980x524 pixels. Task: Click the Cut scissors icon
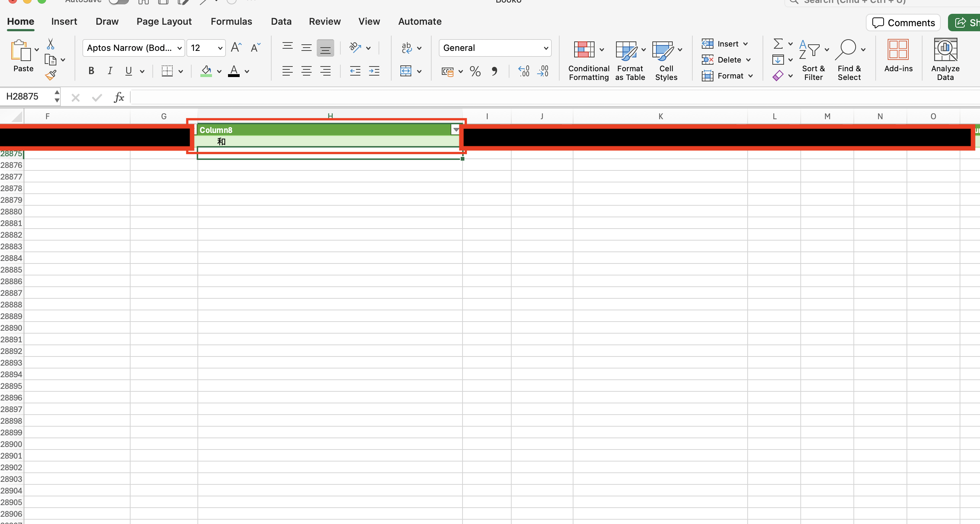pos(50,44)
